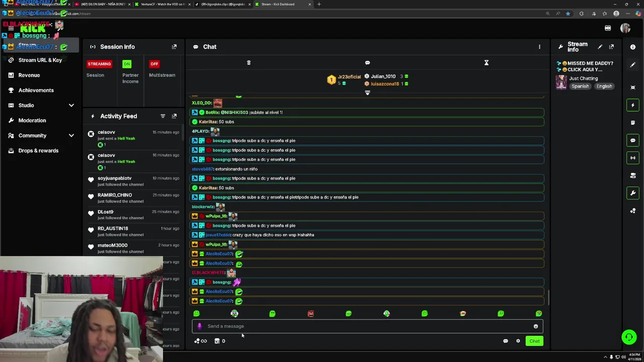Image resolution: width=644 pixels, height=362 pixels.
Task: Open the shop icon showing 0
Action: pos(220,341)
